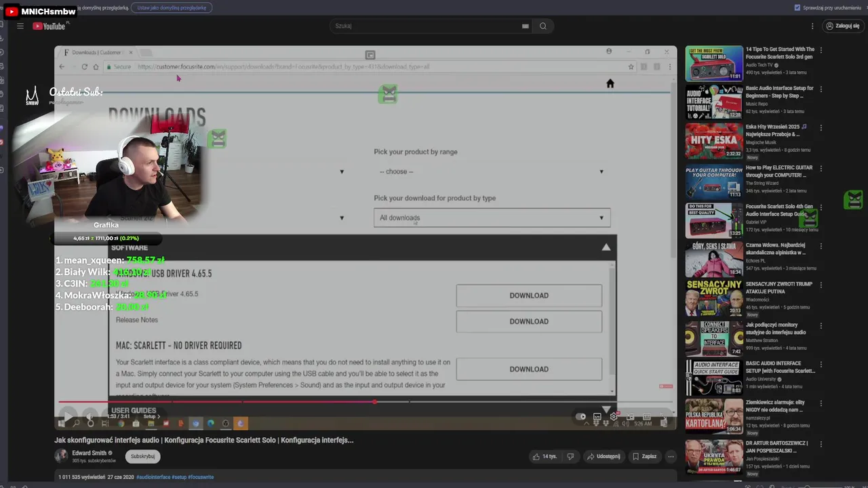Click DOWNLOAD for Mac Scarlett section

529,369
